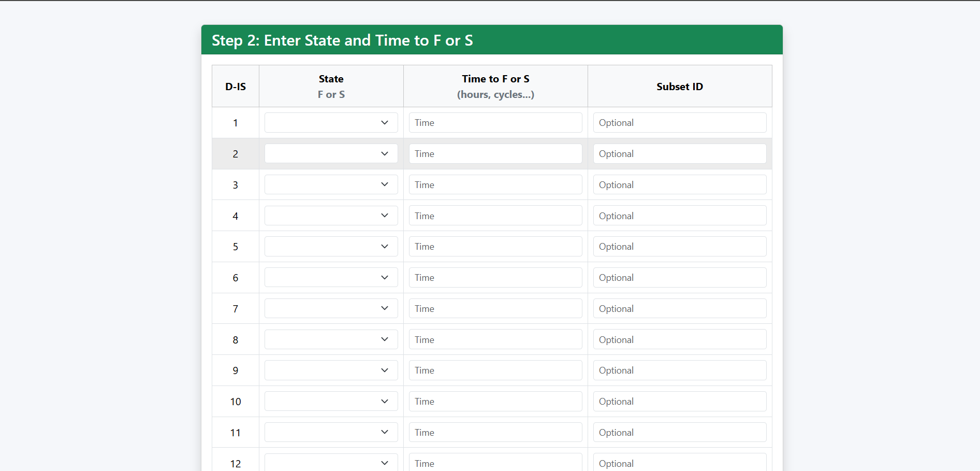This screenshot has width=980, height=471.
Task: Open the F or S dropdown on row 5
Action: (x=331, y=246)
